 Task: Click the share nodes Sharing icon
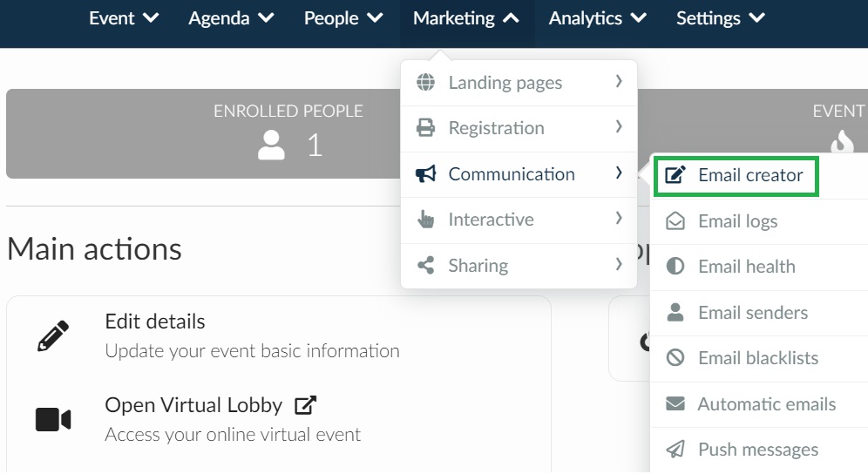pos(425,265)
